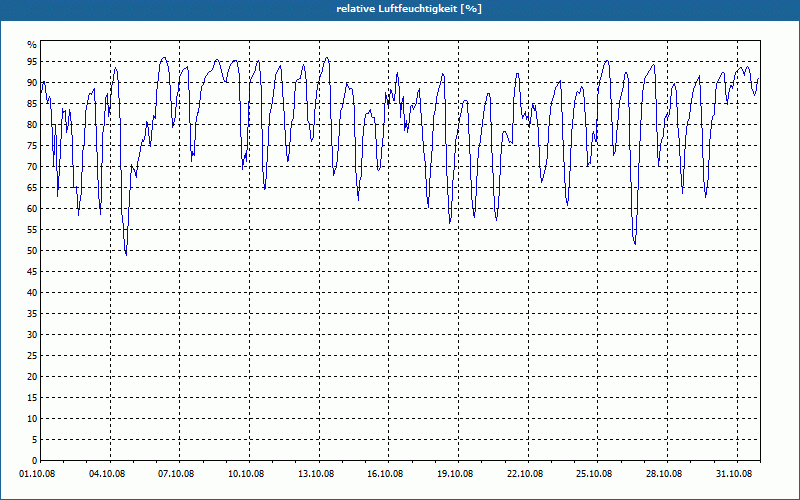The height and width of the screenshot is (500, 800).
Task: Click the y-axis value 15
Action: [32, 397]
